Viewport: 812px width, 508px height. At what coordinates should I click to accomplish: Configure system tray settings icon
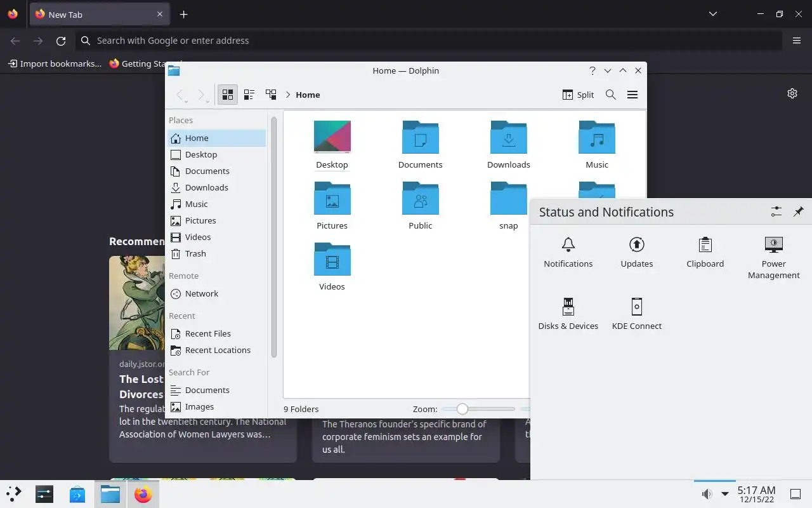776,212
